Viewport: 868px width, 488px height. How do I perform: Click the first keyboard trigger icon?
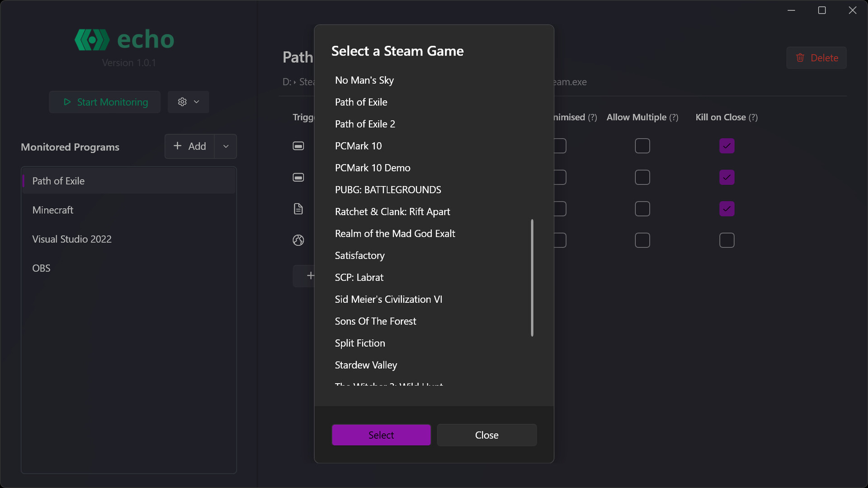[x=298, y=146]
